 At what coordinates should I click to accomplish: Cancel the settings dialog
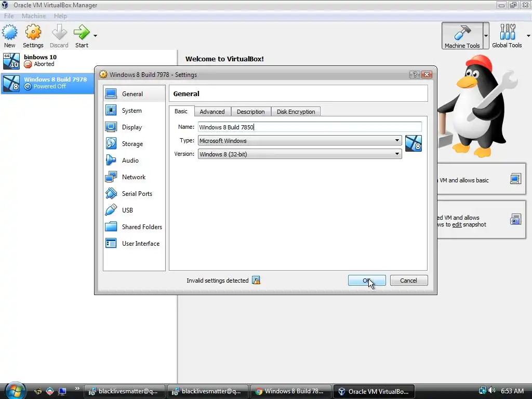(408, 281)
